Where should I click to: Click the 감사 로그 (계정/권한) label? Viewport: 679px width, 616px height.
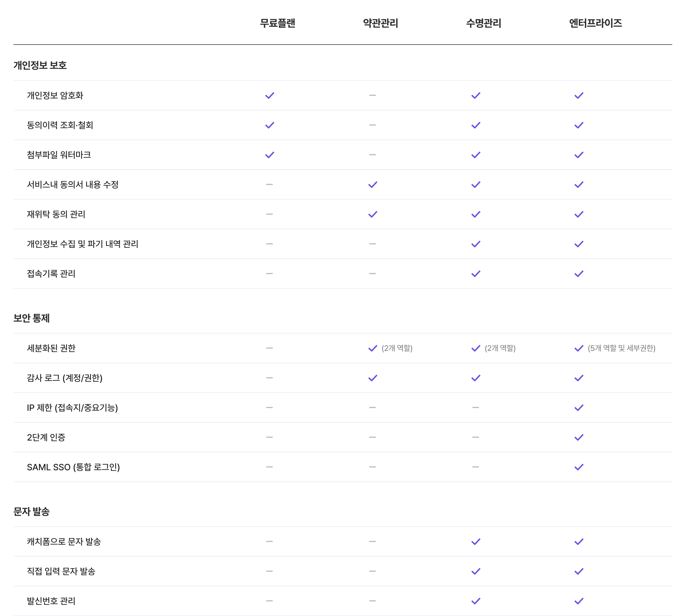pyautogui.click(x=65, y=378)
